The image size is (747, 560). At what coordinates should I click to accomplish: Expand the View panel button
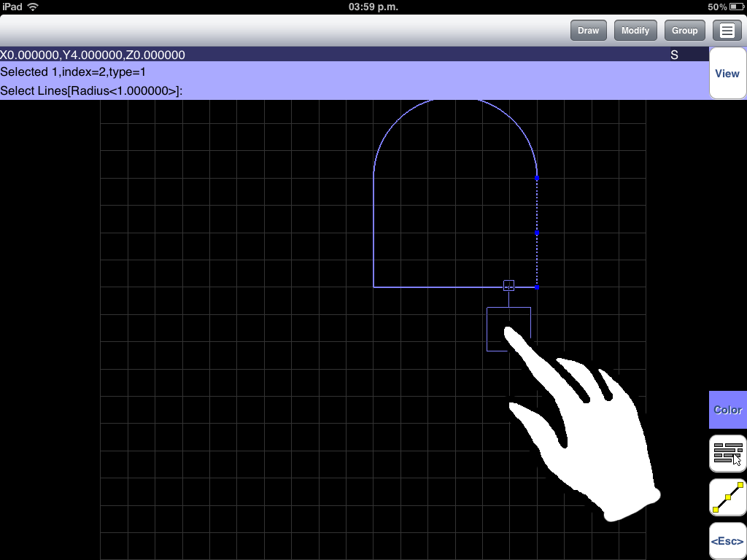click(x=727, y=74)
